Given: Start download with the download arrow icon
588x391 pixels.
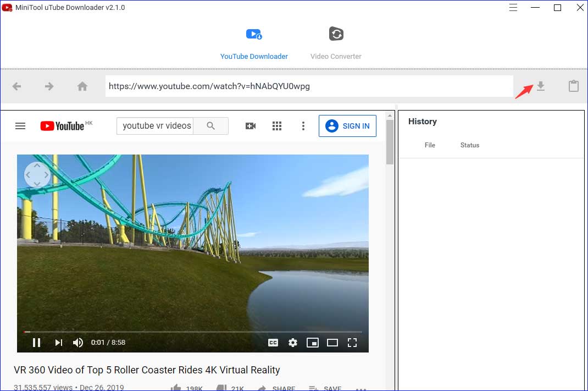Looking at the screenshot, I should click(x=541, y=86).
